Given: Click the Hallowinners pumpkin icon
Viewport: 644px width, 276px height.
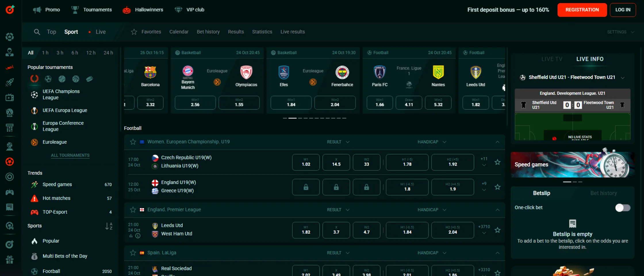Looking at the screenshot, I should tap(126, 9).
